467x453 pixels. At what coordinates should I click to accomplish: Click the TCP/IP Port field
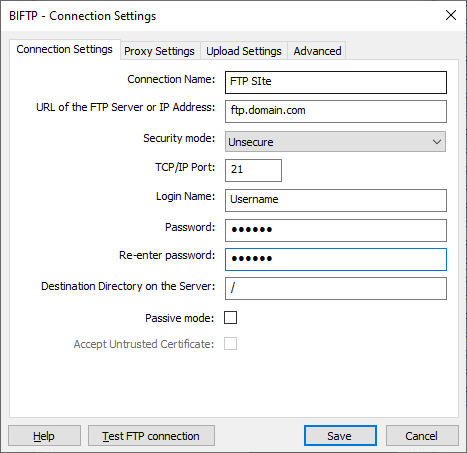coord(253,170)
